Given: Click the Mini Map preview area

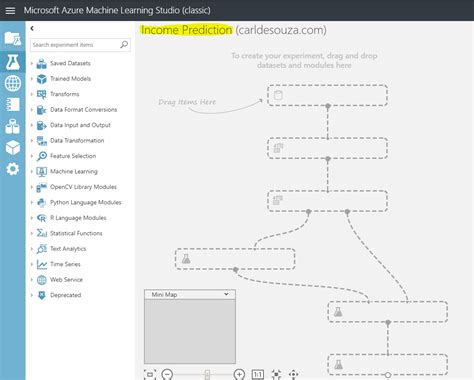Looking at the screenshot, I should [x=190, y=331].
